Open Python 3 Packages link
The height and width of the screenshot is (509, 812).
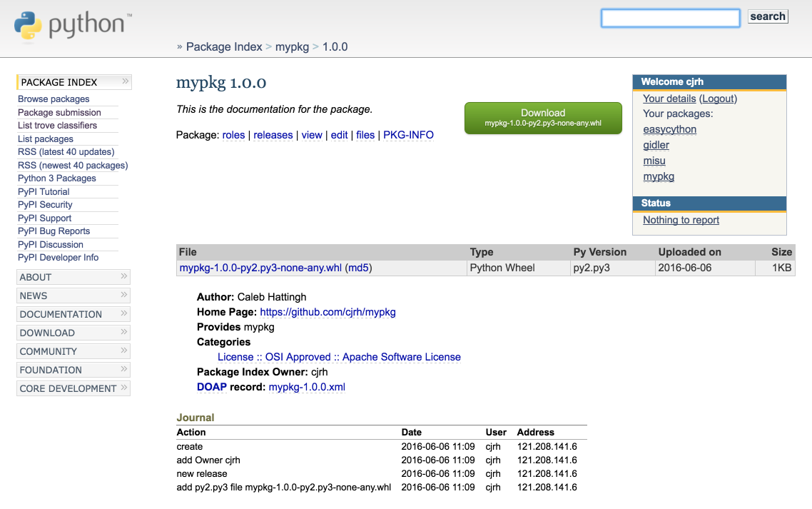tap(56, 178)
